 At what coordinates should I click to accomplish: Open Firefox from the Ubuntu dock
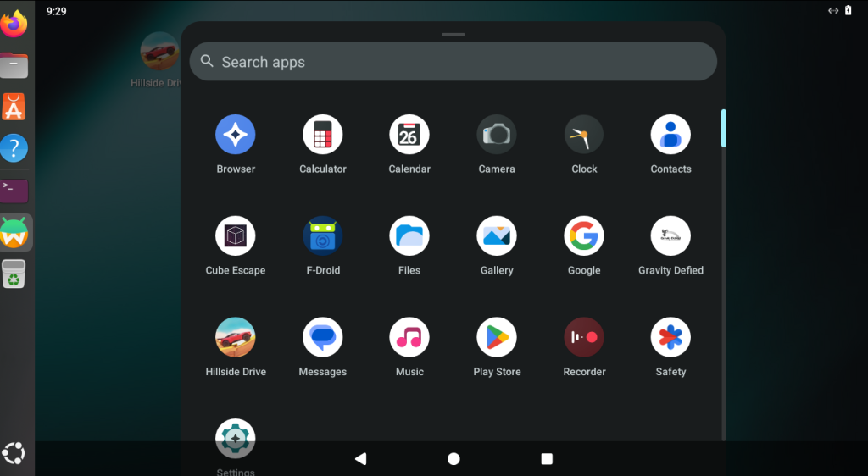pyautogui.click(x=14, y=24)
